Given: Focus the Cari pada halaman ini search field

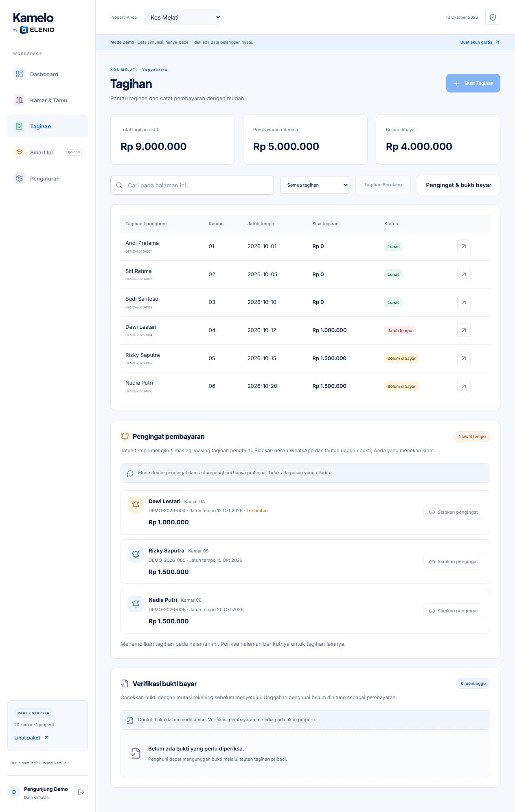Looking at the screenshot, I should pyautogui.click(x=192, y=185).
